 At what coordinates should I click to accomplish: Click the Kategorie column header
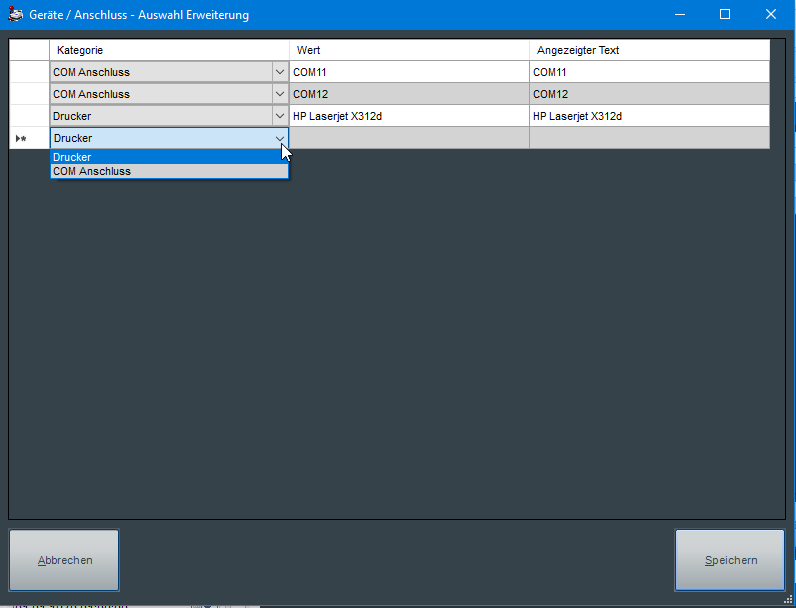[x=168, y=50]
